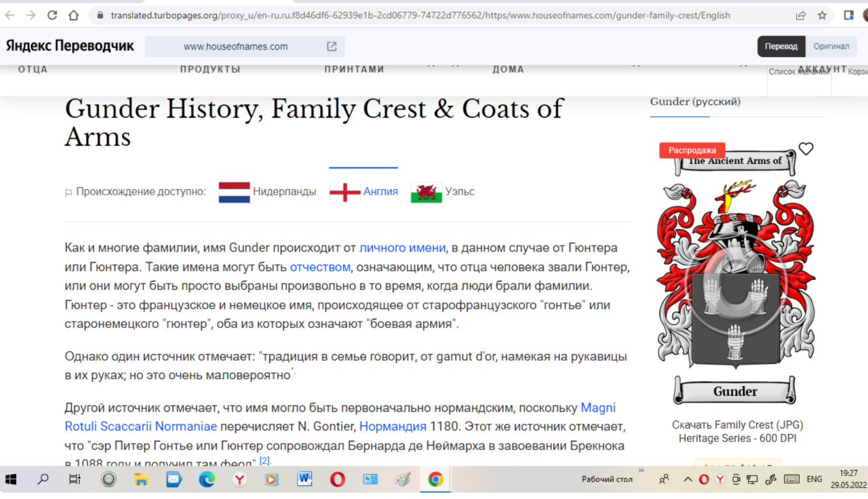Open Mail app in taskbar
Image resolution: width=868 pixels, height=499 pixels.
tap(174, 479)
